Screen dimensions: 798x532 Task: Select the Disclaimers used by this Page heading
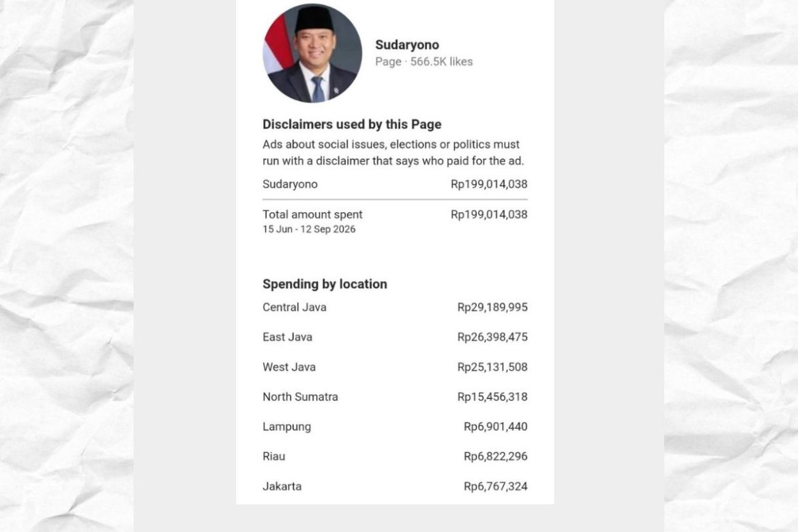point(352,124)
